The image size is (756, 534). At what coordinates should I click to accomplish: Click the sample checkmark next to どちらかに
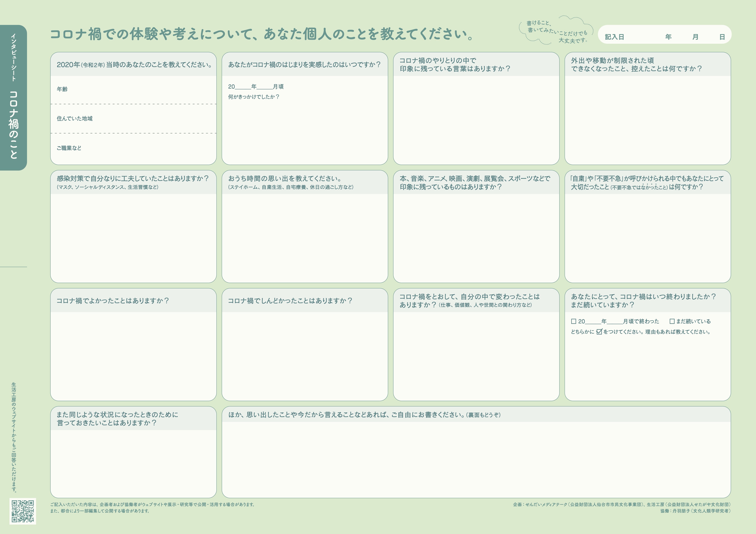[599, 332]
